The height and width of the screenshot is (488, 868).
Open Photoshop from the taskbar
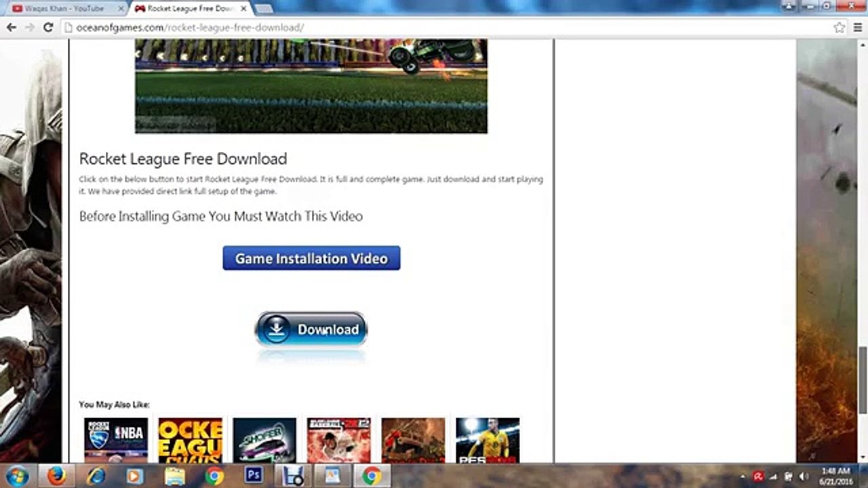click(x=254, y=476)
